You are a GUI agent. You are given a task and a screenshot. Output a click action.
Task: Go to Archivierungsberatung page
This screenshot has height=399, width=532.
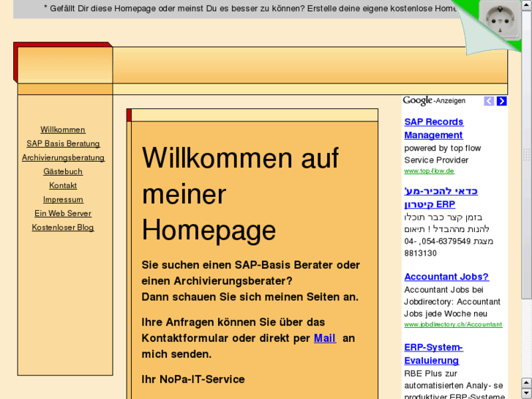(x=63, y=157)
